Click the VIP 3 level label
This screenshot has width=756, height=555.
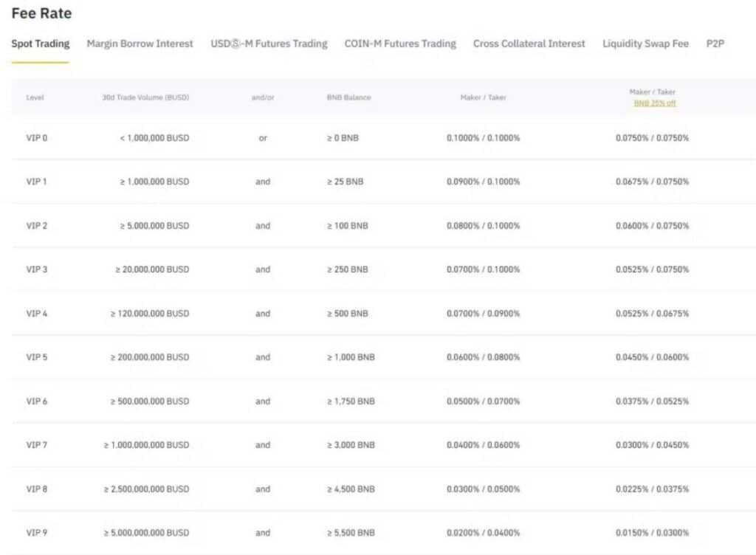pos(37,269)
